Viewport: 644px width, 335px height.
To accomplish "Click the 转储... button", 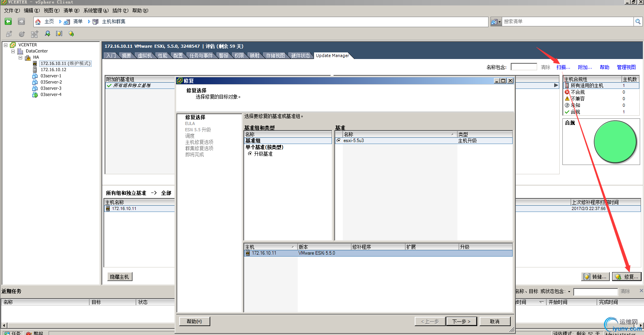I will coord(595,277).
